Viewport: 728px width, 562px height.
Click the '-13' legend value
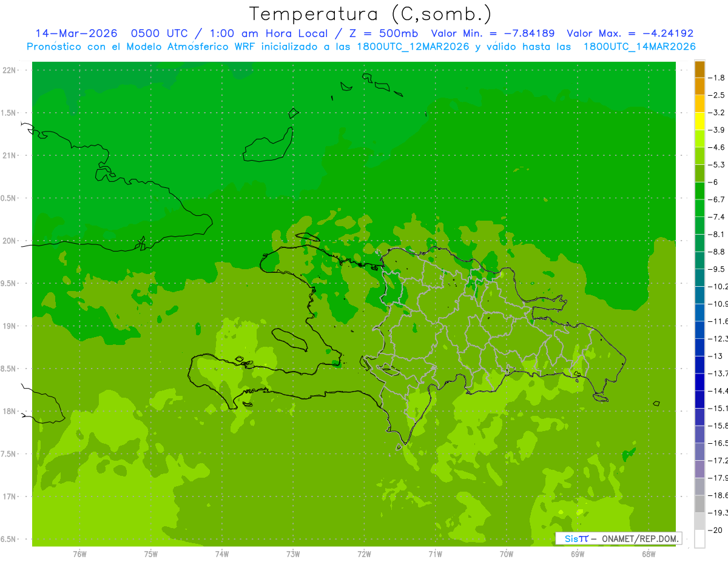(716, 356)
